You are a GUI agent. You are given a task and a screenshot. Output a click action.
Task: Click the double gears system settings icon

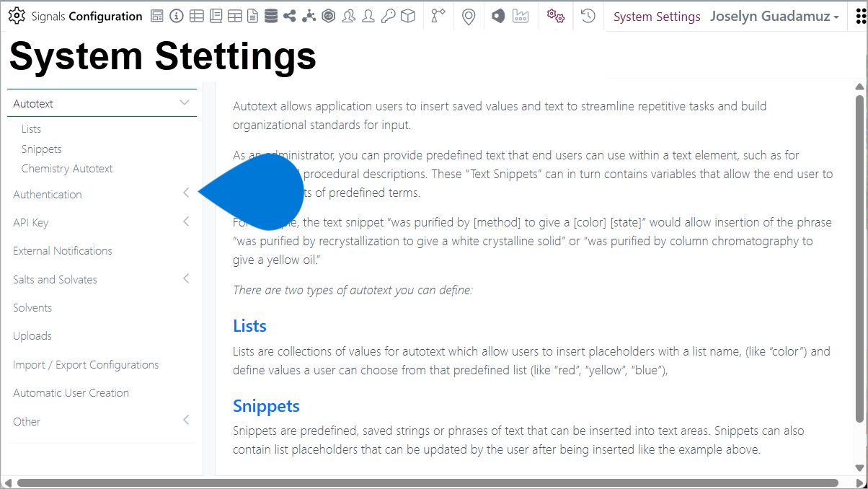tap(555, 17)
